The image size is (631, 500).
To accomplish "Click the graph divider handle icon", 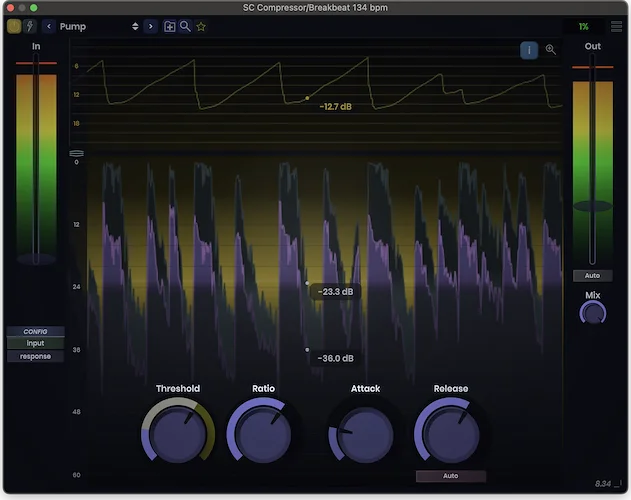I will coord(76,153).
